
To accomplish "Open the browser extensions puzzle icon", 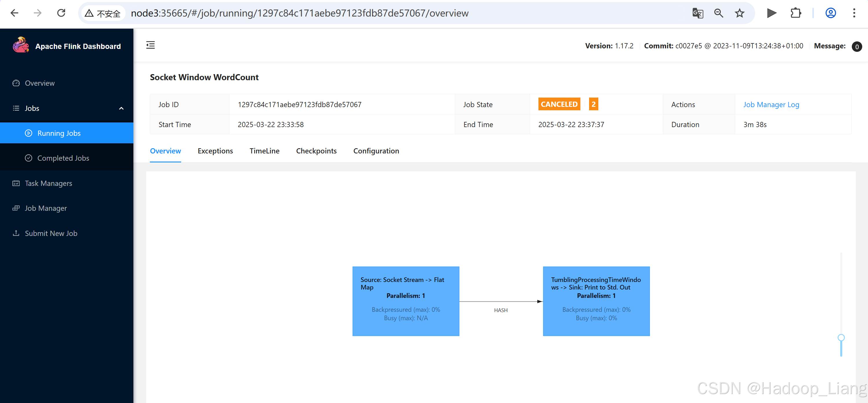I will click(796, 13).
